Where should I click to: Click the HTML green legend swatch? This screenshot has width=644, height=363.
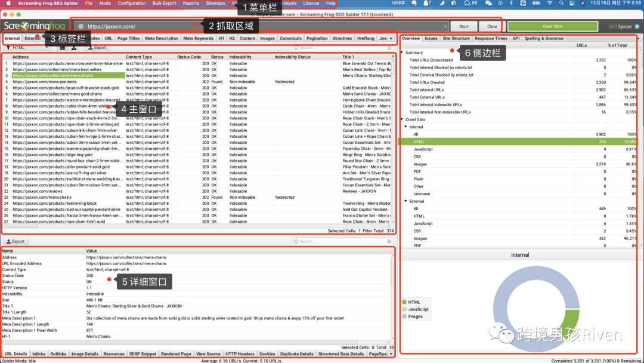[x=404, y=302]
